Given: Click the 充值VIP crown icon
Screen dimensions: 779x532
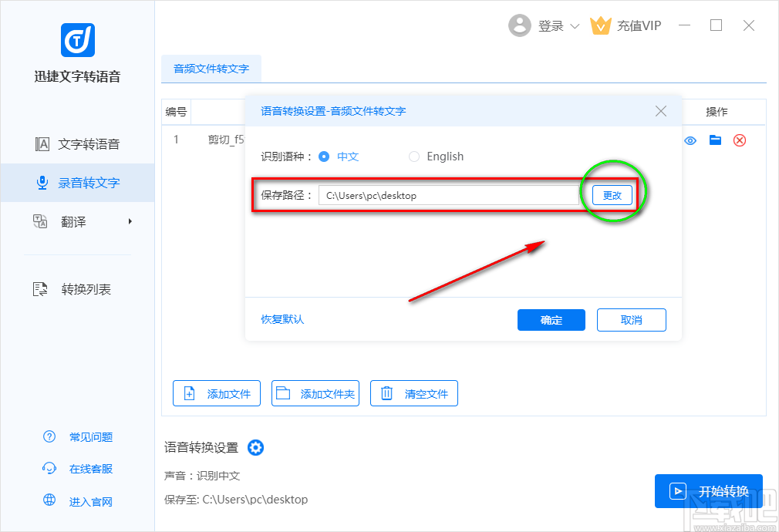Looking at the screenshot, I should 601,25.
